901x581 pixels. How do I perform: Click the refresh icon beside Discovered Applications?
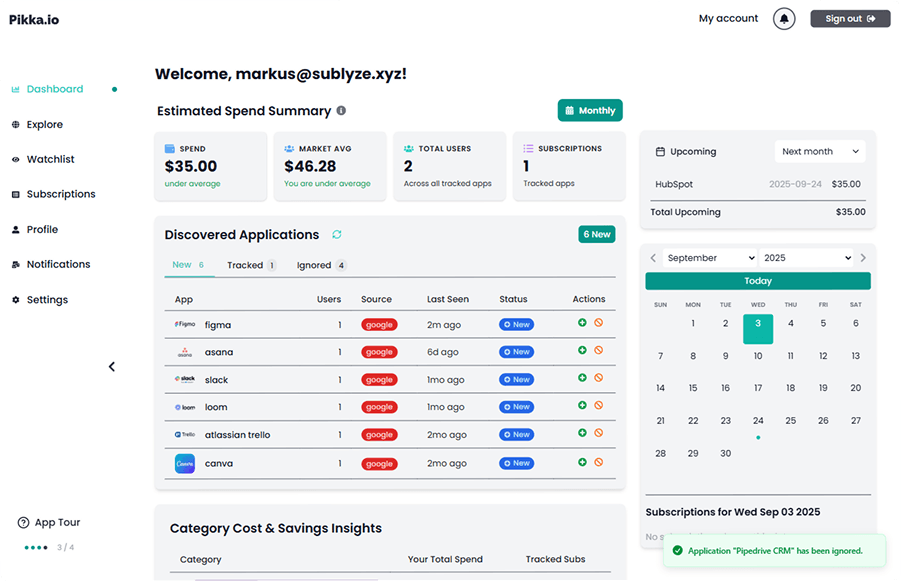tap(337, 235)
